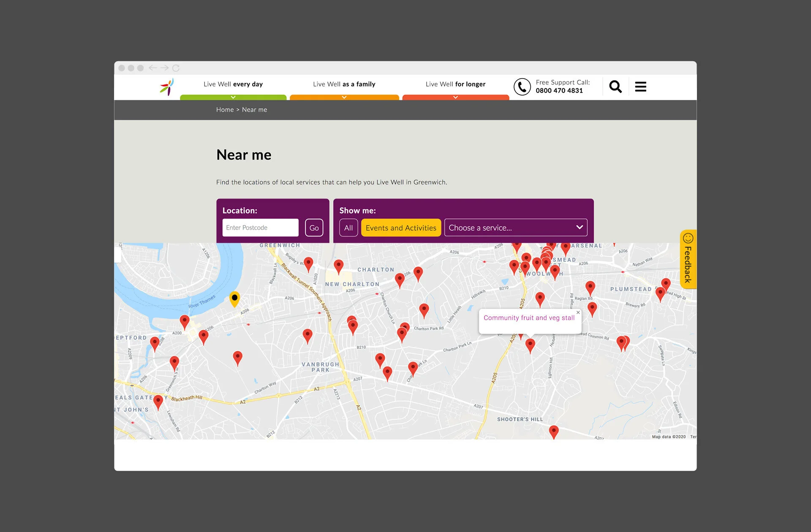This screenshot has height=532, width=811.
Task: Click the Free Support Call text
Action: tap(563, 82)
